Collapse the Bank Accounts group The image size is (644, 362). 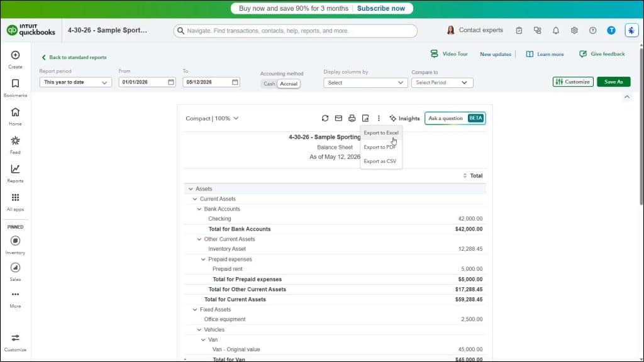tap(199, 209)
